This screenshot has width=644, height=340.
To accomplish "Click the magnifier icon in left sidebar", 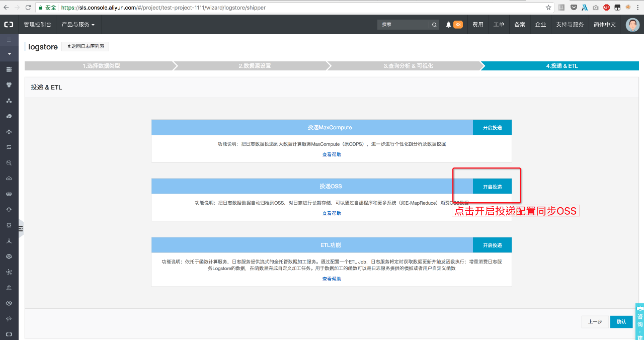I will pyautogui.click(x=9, y=163).
